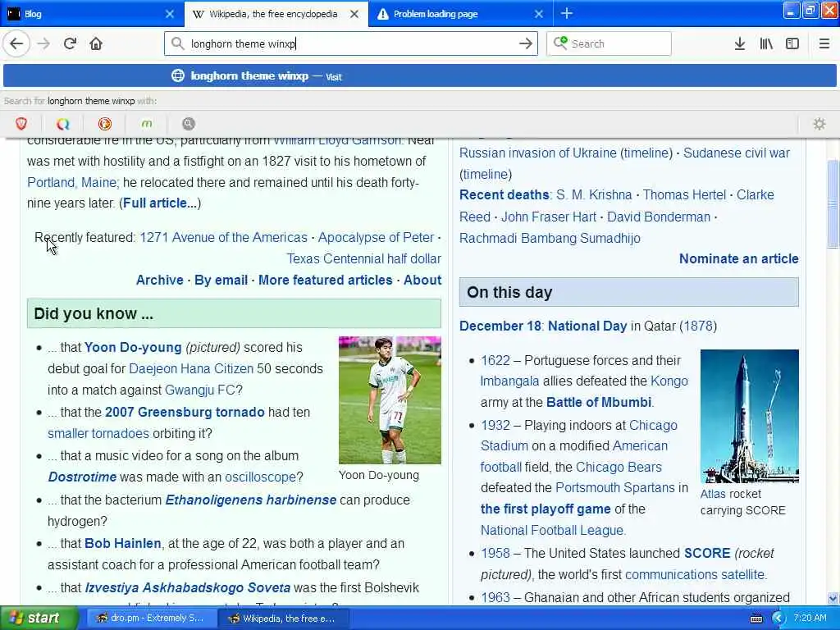Viewport: 840px width, 630px height.
Task: Search with the DuckDuckGo engine icon
Action: (x=105, y=124)
